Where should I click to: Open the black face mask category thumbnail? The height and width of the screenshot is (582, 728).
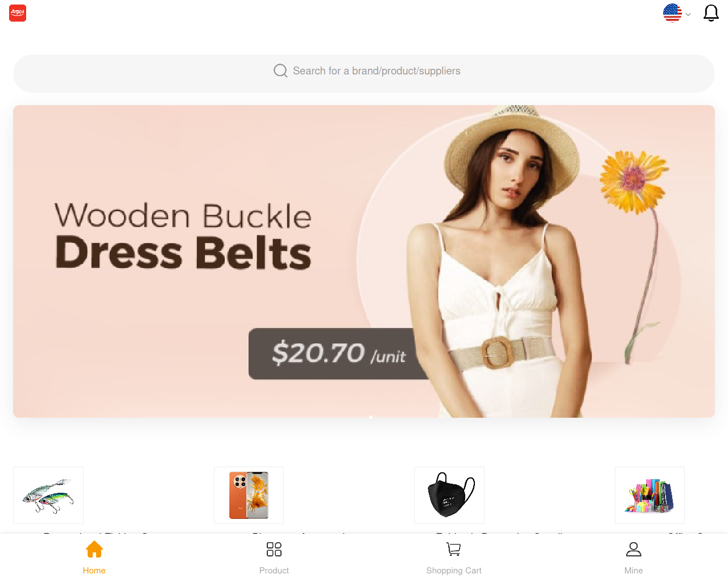(x=449, y=495)
